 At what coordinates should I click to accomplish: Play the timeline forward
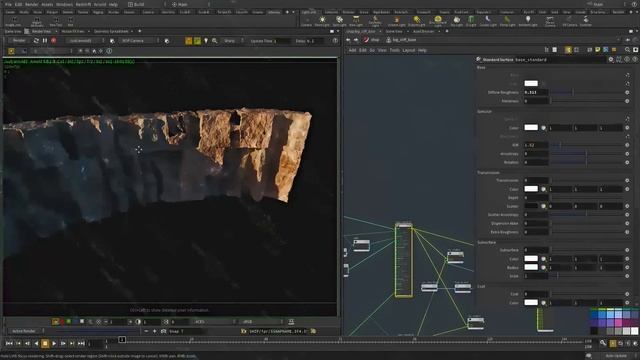click(x=54, y=344)
